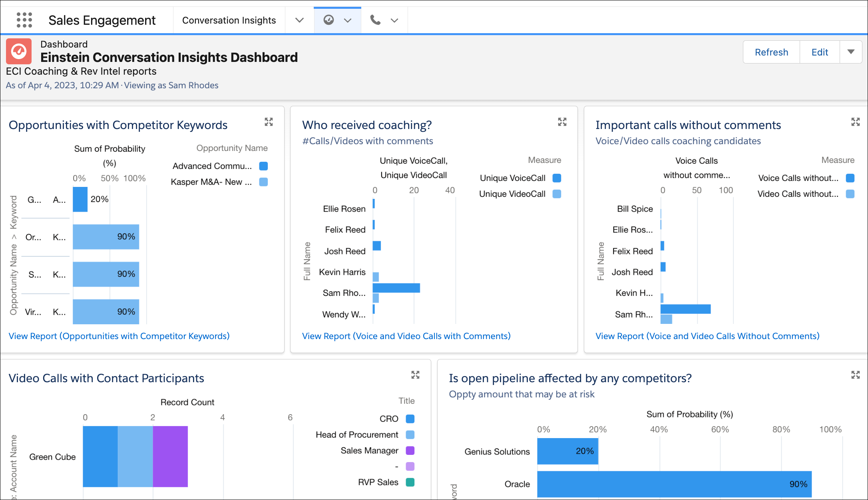The image size is (868, 500).
Task: Click RVP Sales teal legend swatch
Action: click(410, 482)
